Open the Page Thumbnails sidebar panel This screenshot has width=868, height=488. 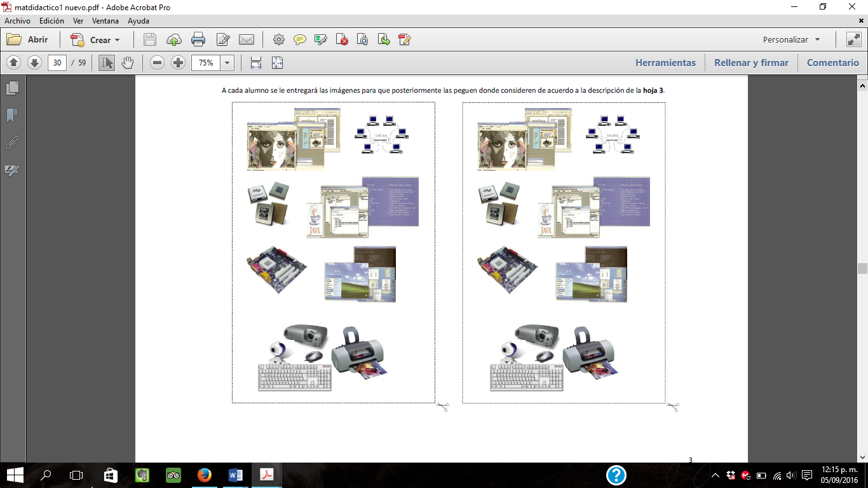12,88
